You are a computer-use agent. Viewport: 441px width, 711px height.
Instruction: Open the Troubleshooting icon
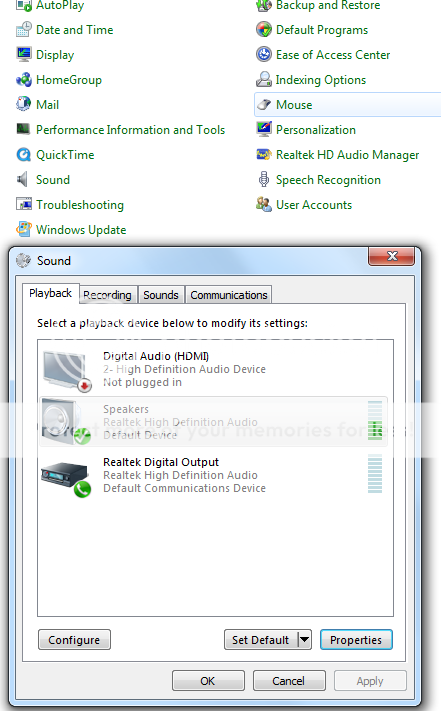pos(24,204)
